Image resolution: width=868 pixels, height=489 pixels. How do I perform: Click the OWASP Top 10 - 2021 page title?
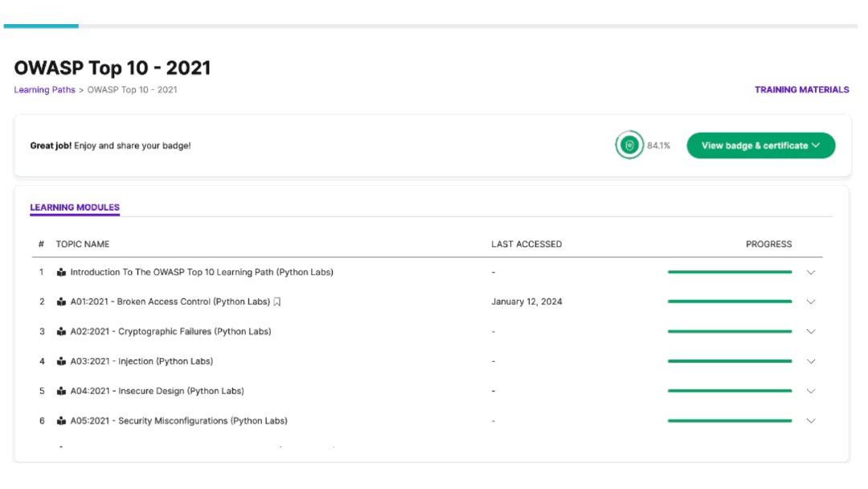113,68
